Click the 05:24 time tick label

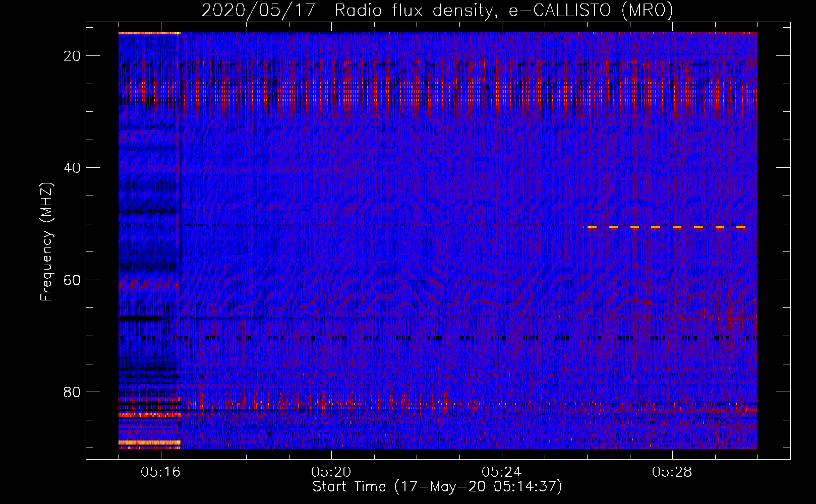[x=502, y=472]
